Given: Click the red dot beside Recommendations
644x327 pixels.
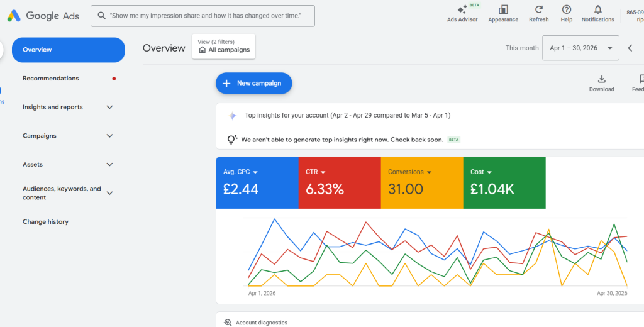Looking at the screenshot, I should click(114, 79).
